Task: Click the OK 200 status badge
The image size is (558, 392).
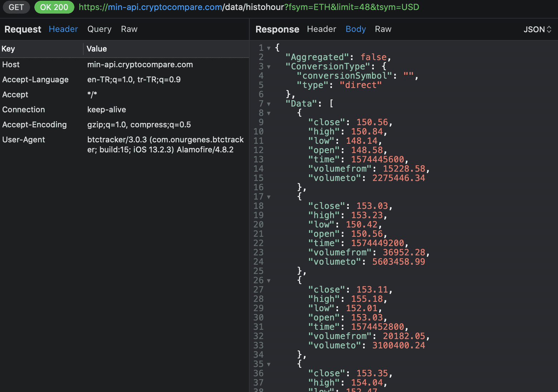Action: pos(54,7)
